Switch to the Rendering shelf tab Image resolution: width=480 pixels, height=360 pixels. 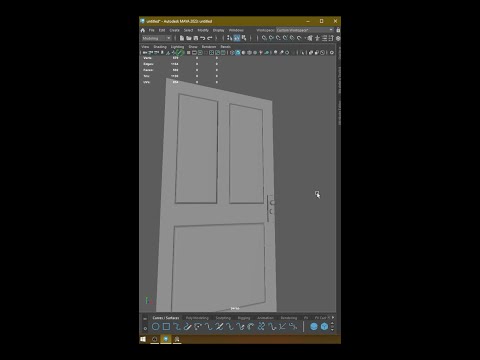coord(289,318)
